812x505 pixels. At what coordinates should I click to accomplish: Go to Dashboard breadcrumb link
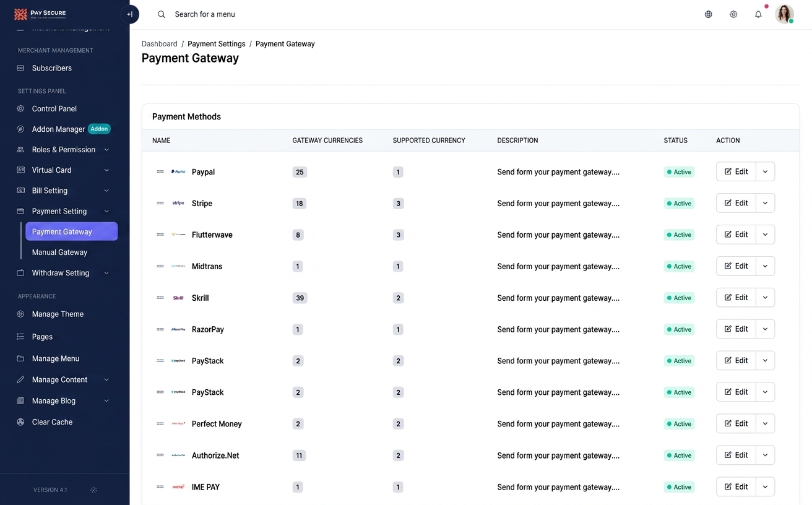(160, 44)
